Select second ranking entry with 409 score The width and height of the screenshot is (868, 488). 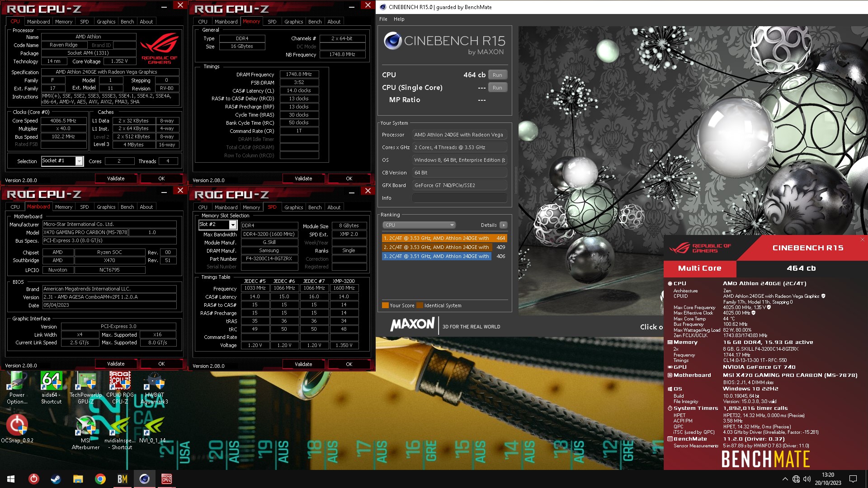pyautogui.click(x=444, y=247)
